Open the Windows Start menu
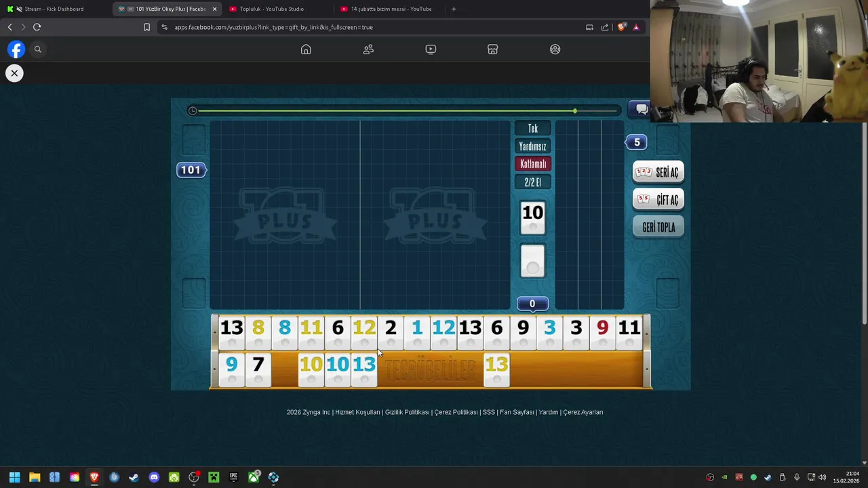The width and height of the screenshot is (868, 488). [x=14, y=477]
